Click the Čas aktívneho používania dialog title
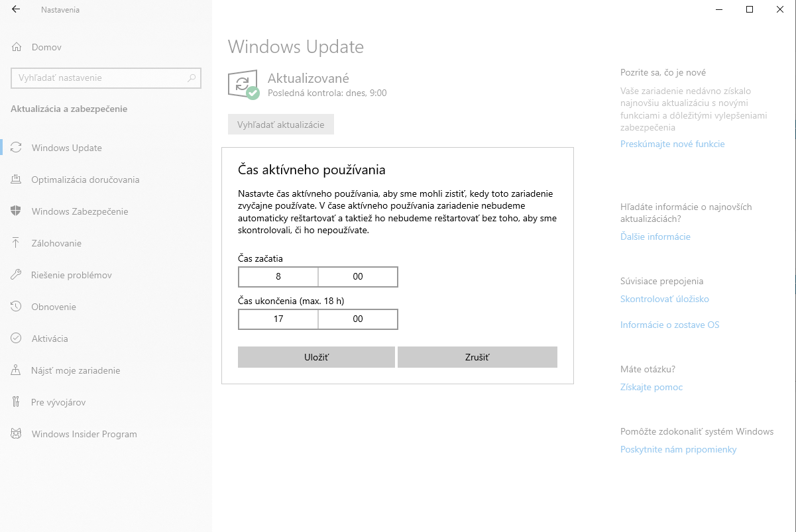Image resolution: width=796 pixels, height=532 pixels. (x=312, y=170)
